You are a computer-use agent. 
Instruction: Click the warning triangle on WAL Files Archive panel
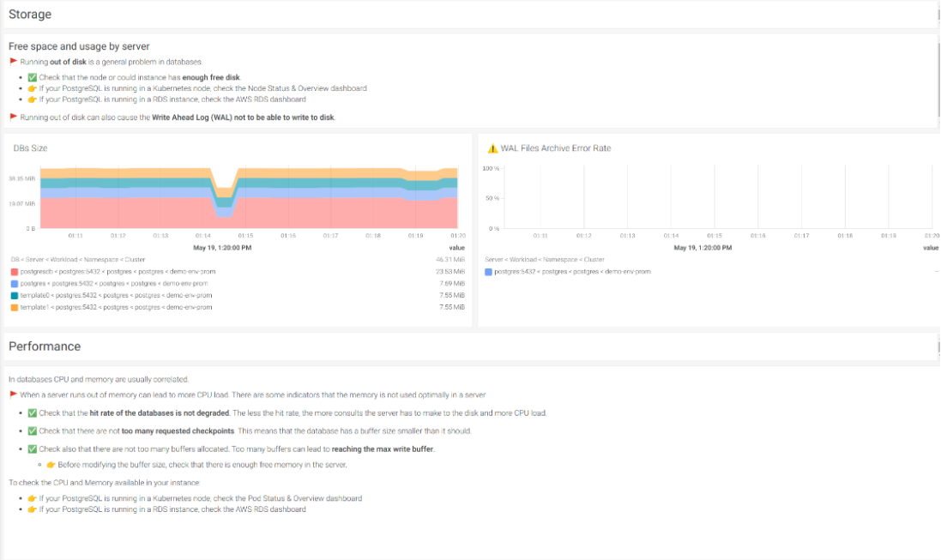(495, 148)
